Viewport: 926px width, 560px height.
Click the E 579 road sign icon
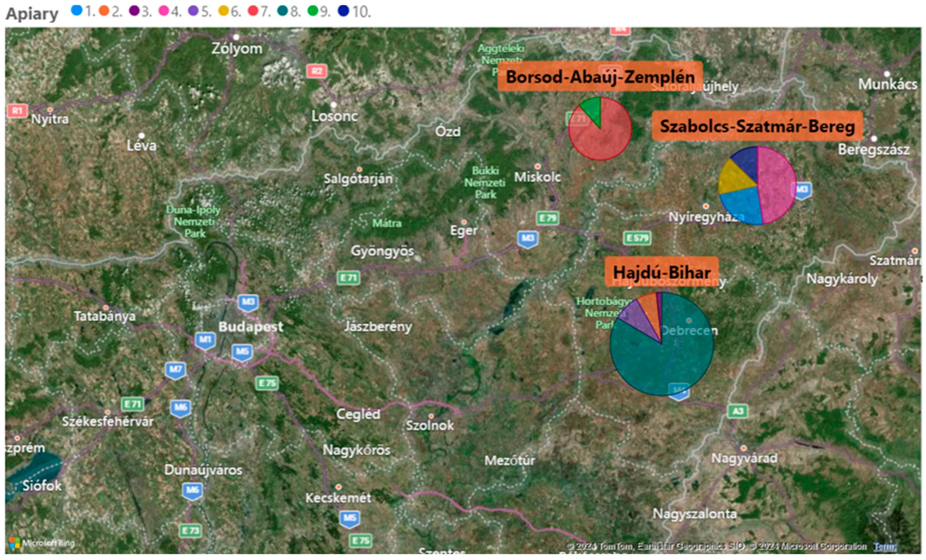[638, 238]
